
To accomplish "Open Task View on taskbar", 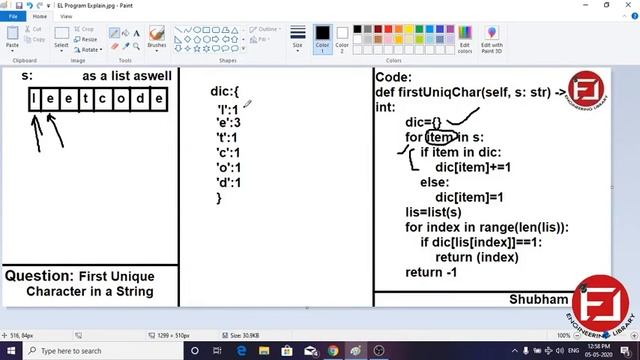I will click(x=217, y=351).
